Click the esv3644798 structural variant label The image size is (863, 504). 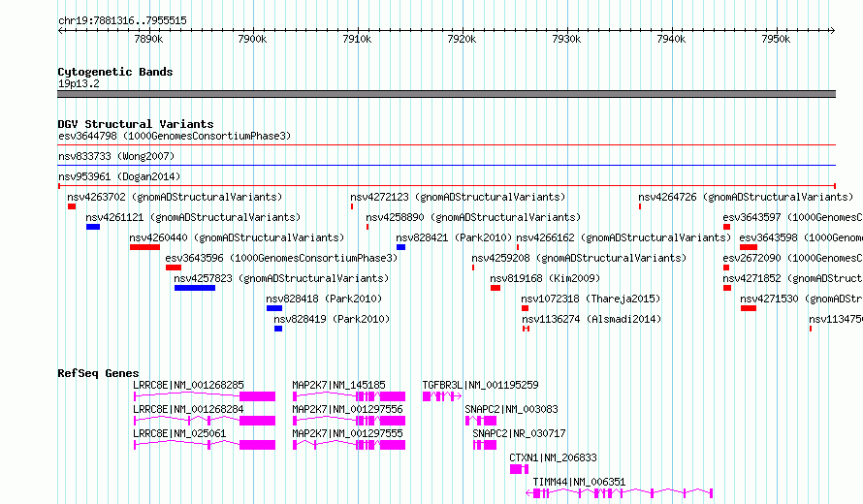point(175,136)
